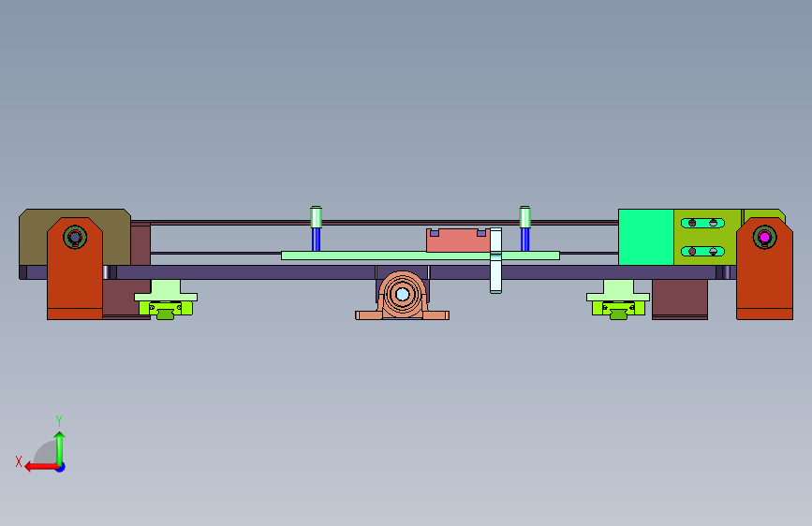Select the central pillow block bearing housing
Image resolution: width=812 pixels, height=526 pixels.
pyautogui.click(x=403, y=296)
